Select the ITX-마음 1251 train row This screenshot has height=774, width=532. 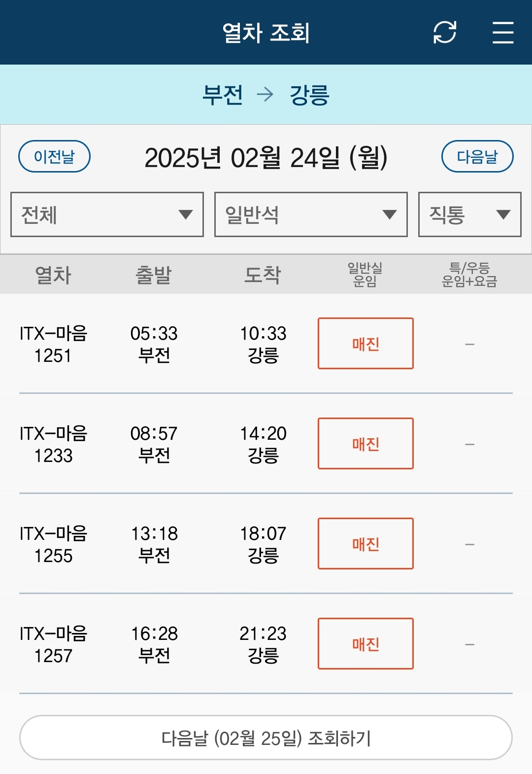click(53, 344)
